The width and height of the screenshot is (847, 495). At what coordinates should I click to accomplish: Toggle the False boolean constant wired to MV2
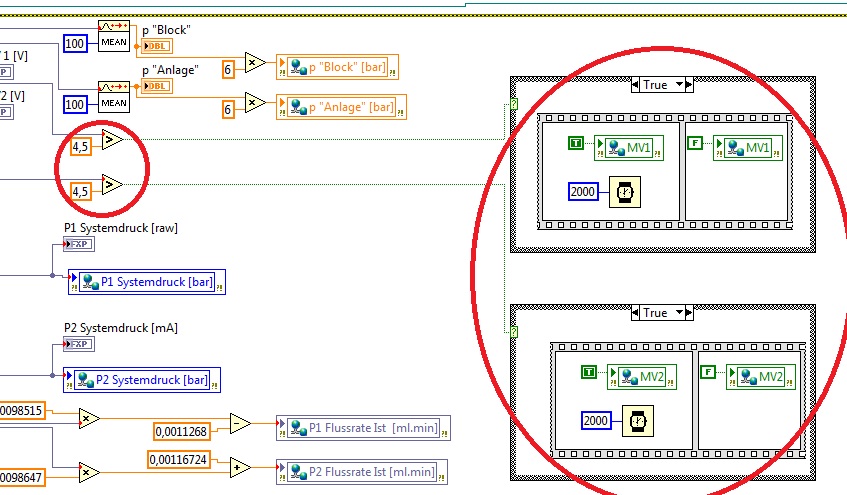pyautogui.click(x=708, y=372)
